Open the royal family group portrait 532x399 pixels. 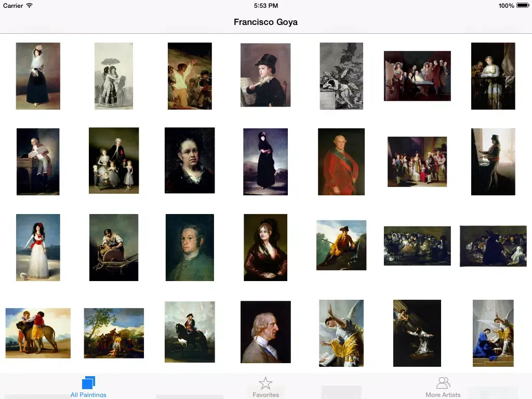(x=417, y=162)
